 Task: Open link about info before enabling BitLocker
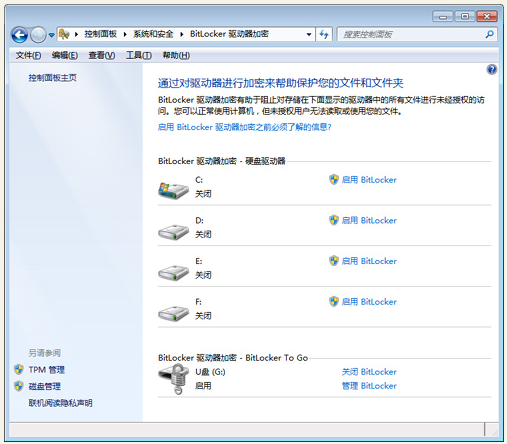click(x=245, y=127)
